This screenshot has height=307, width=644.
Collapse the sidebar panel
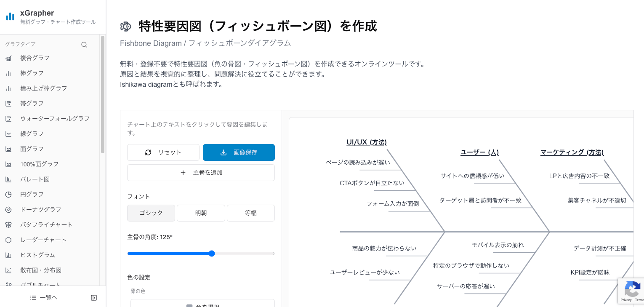coord(93,297)
